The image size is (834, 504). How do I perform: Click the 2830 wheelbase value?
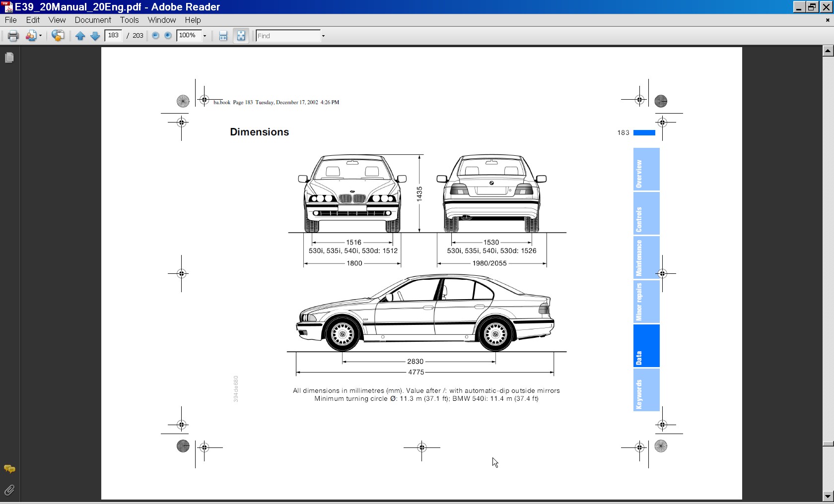415,361
